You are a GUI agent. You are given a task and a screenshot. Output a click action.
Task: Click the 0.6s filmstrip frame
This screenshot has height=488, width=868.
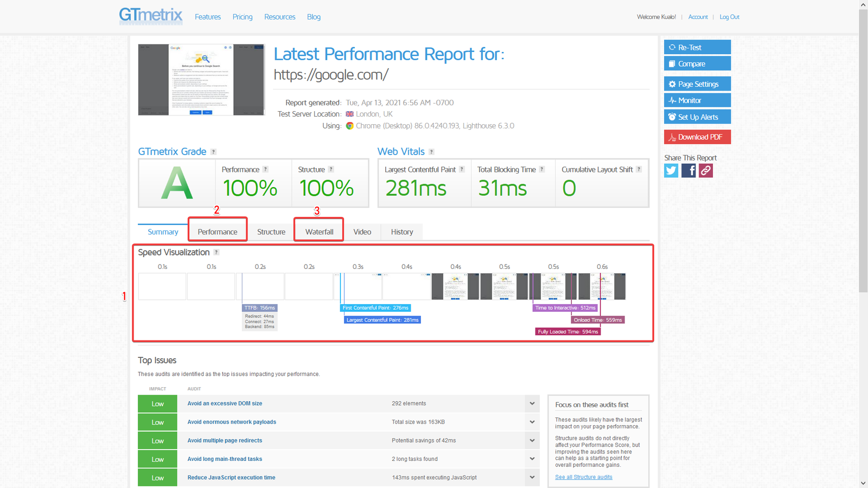[x=602, y=286]
